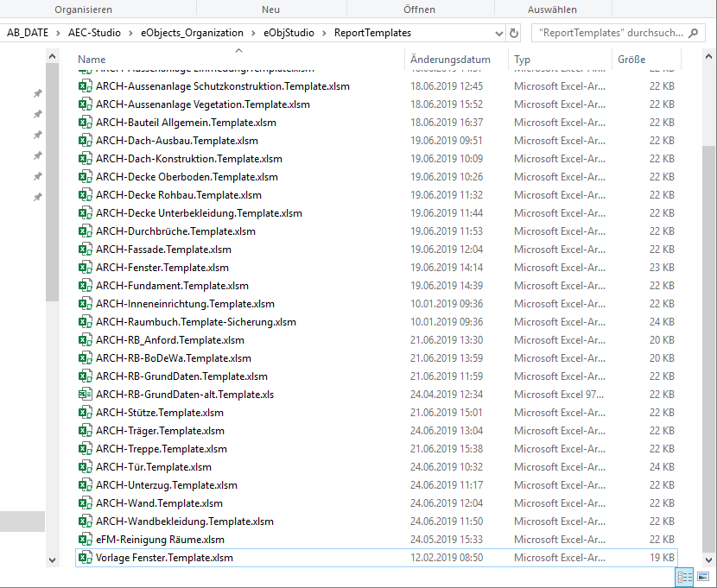
Task: Sort by Änderungsdatum column header
Action: point(450,60)
